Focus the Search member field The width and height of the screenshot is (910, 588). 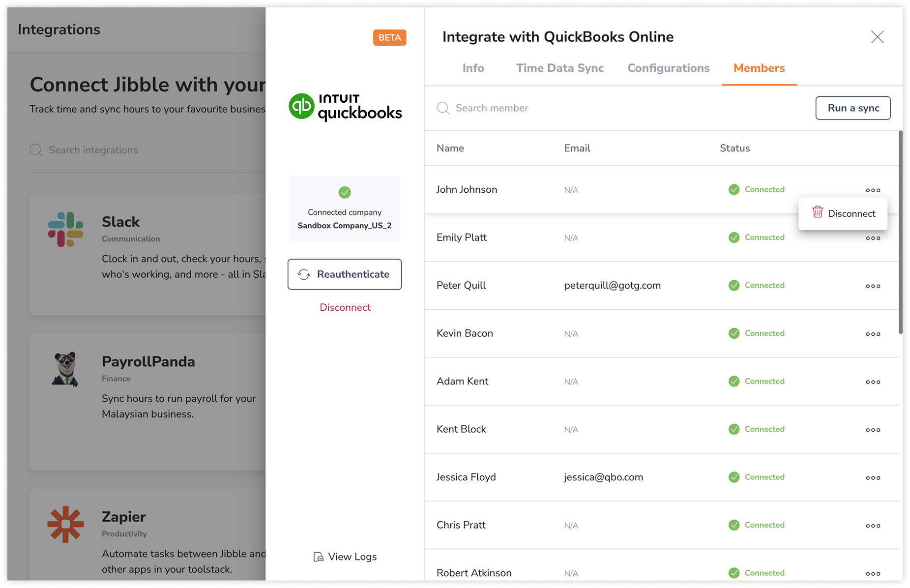point(619,108)
